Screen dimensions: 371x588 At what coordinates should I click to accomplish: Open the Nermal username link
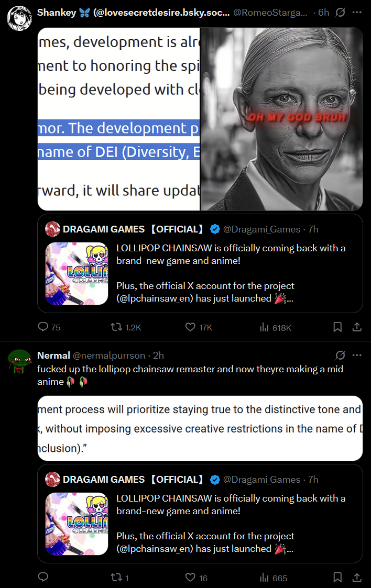point(53,356)
